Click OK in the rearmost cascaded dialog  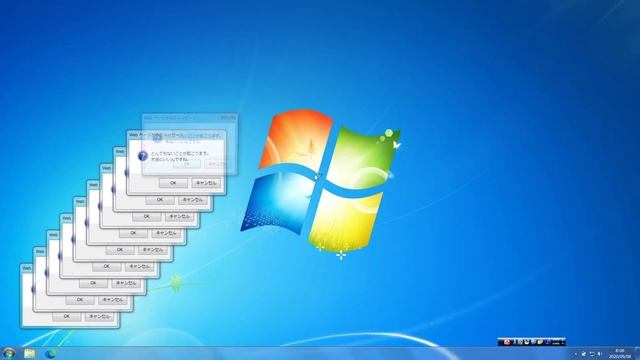[66, 316]
